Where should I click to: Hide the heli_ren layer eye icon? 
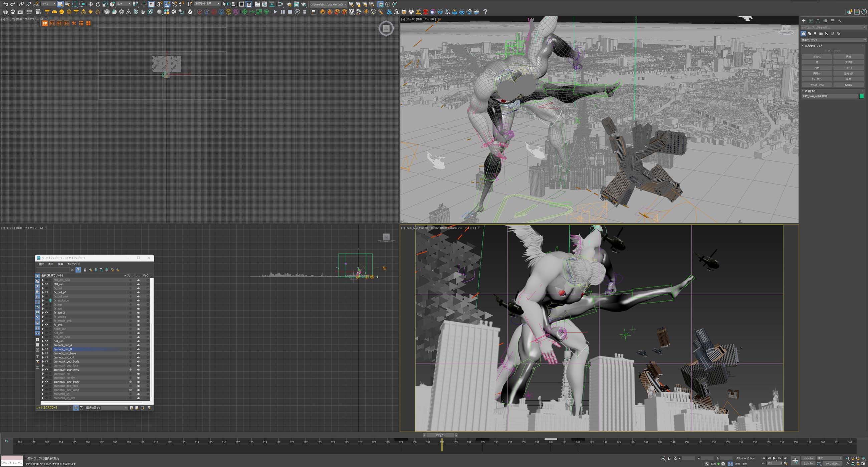coord(47,341)
